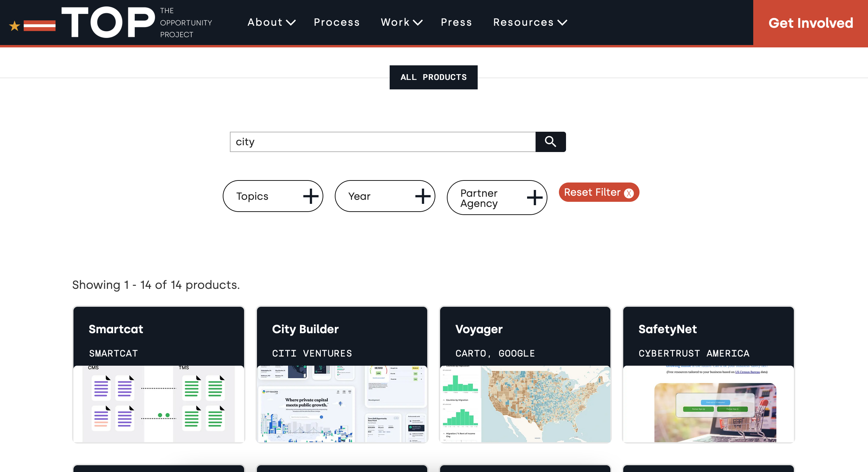Open the Topics filter dropdown
The height and width of the screenshot is (472, 868).
(x=273, y=196)
